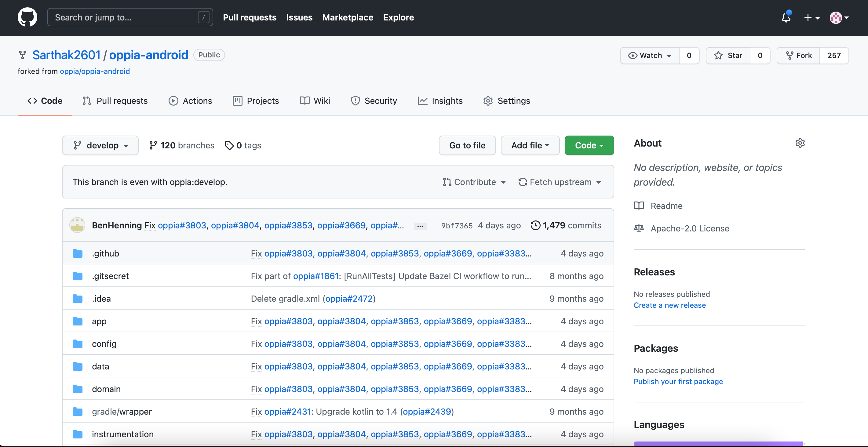Open the notifications bell
868x447 pixels.
pos(786,17)
